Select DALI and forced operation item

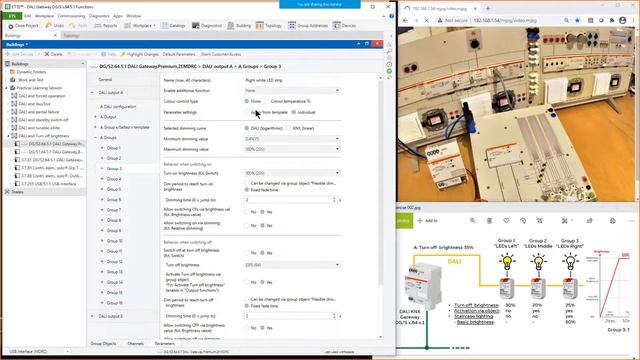[42, 96]
